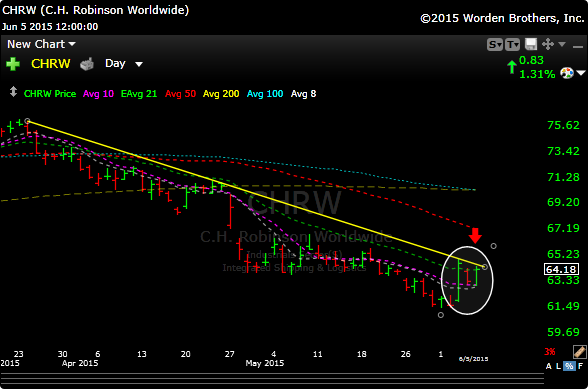Click the Avg 100 legend label
The height and width of the screenshot is (389, 588).
click(265, 94)
